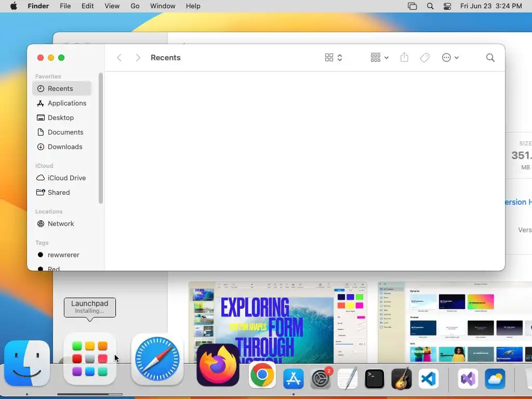This screenshot has width=532, height=399.
Task: Open System Settings from the Dock
Action: tap(320, 379)
